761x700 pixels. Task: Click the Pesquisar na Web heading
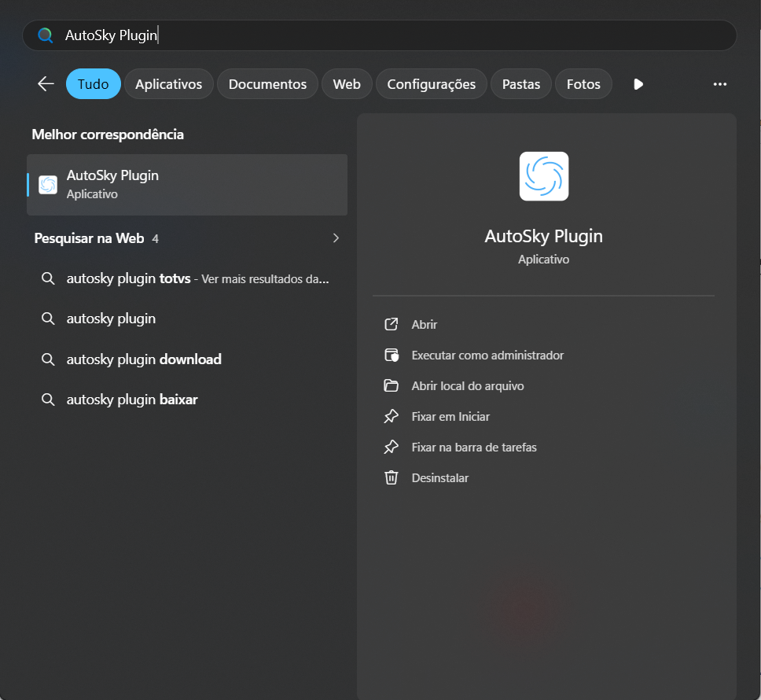(90, 238)
